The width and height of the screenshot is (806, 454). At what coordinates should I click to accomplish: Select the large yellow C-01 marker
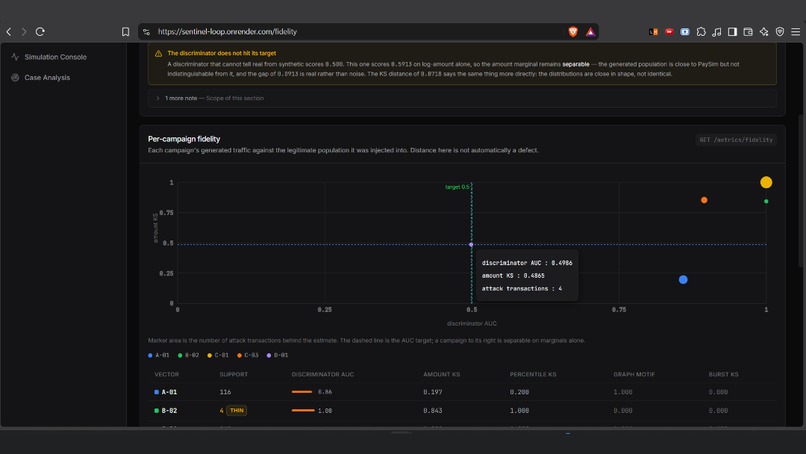(x=766, y=183)
